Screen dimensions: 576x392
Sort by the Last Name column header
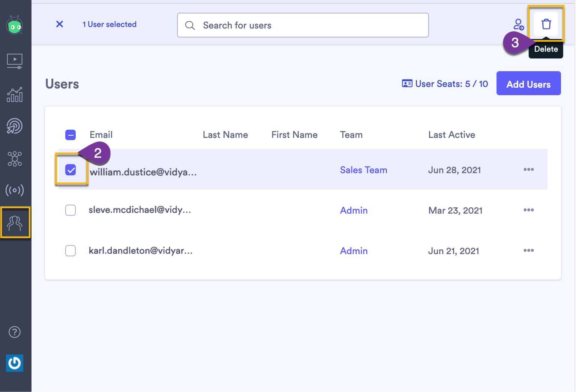click(x=225, y=135)
